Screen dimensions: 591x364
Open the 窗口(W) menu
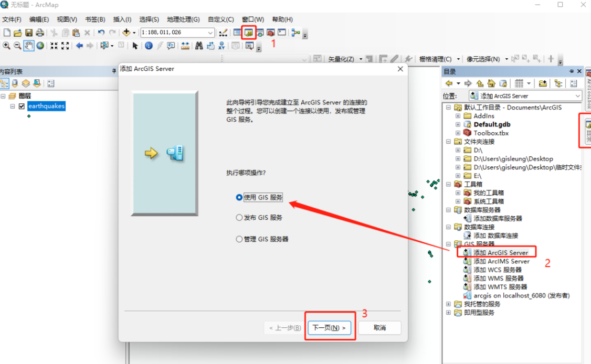pyautogui.click(x=252, y=19)
